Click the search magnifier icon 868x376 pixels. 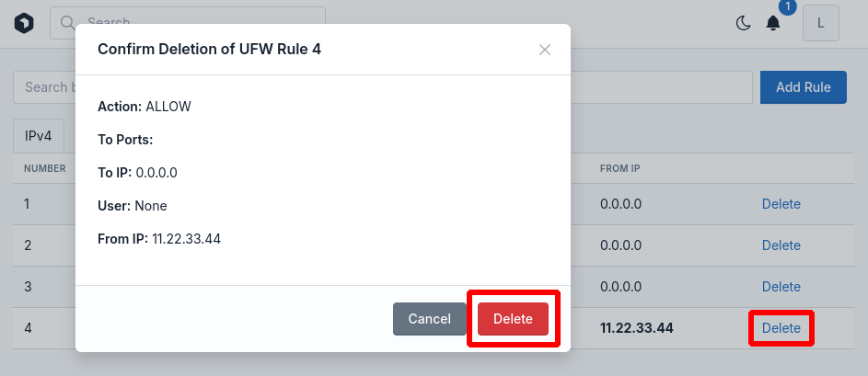pos(68,23)
